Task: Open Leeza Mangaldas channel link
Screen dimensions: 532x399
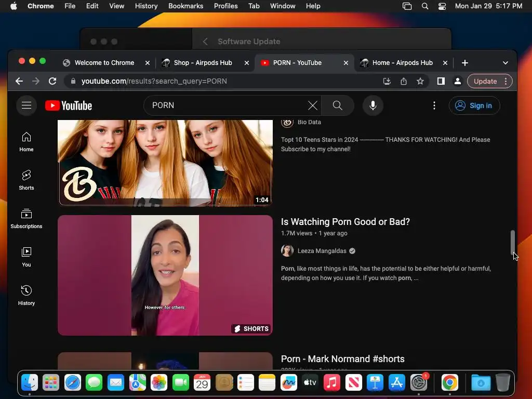Action: (322, 251)
